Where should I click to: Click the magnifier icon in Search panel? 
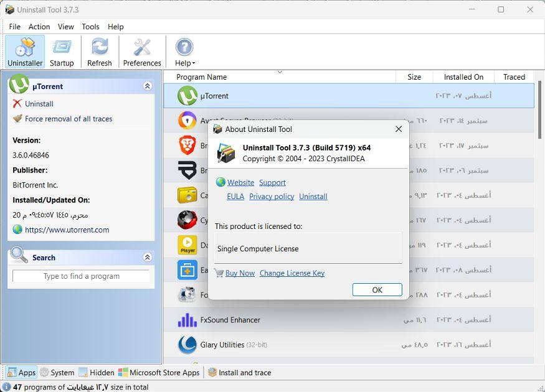19,255
